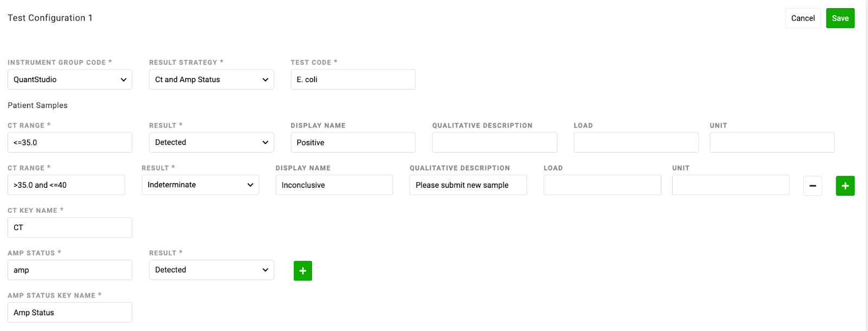
Task: Click the Amp Status field containing amp
Action: (x=70, y=270)
